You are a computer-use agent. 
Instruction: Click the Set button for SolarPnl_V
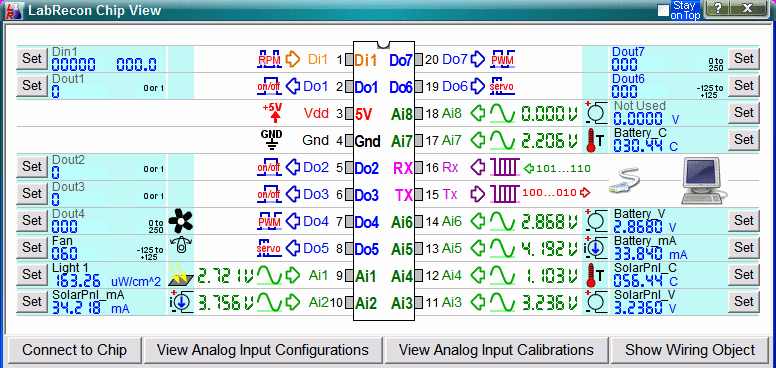(x=743, y=301)
